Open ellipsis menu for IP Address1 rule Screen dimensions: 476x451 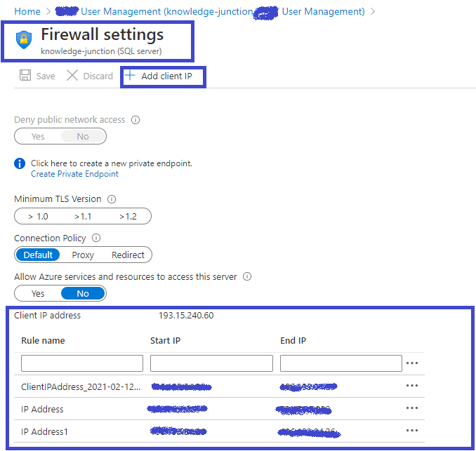(x=412, y=431)
